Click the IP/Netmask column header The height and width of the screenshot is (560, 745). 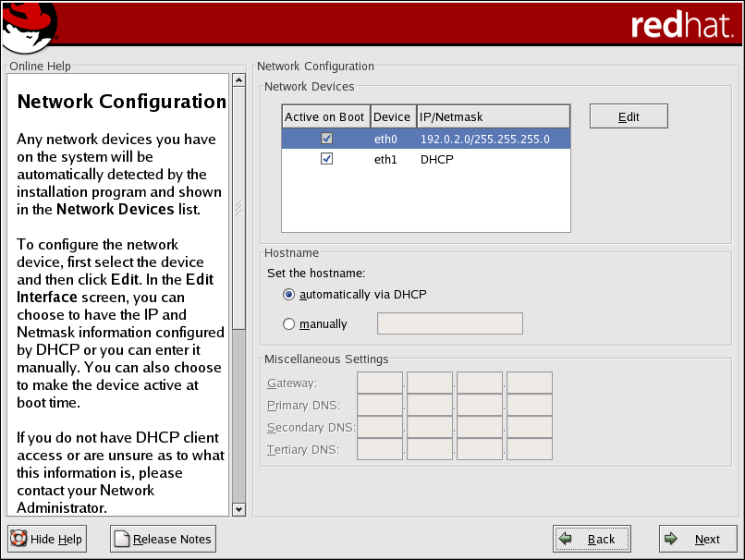pyautogui.click(x=493, y=117)
